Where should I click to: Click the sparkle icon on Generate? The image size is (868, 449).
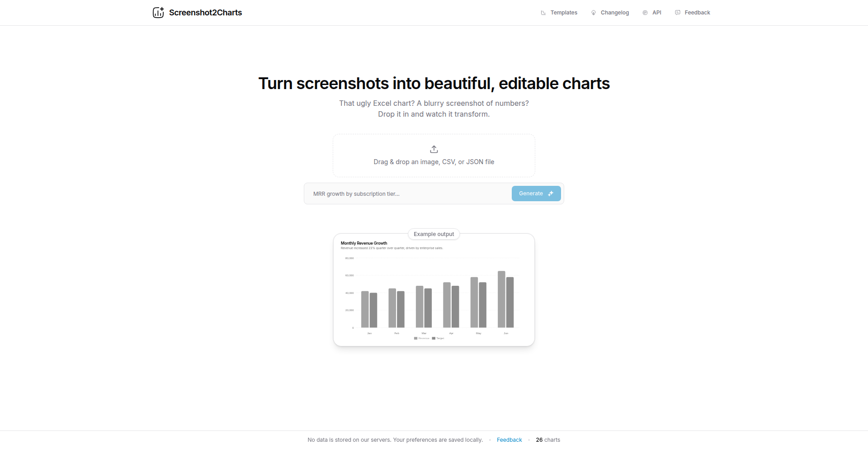pos(551,194)
